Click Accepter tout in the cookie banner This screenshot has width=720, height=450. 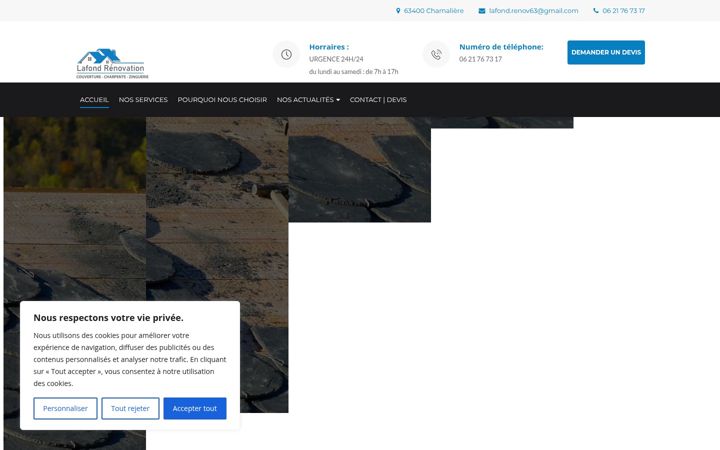195,408
